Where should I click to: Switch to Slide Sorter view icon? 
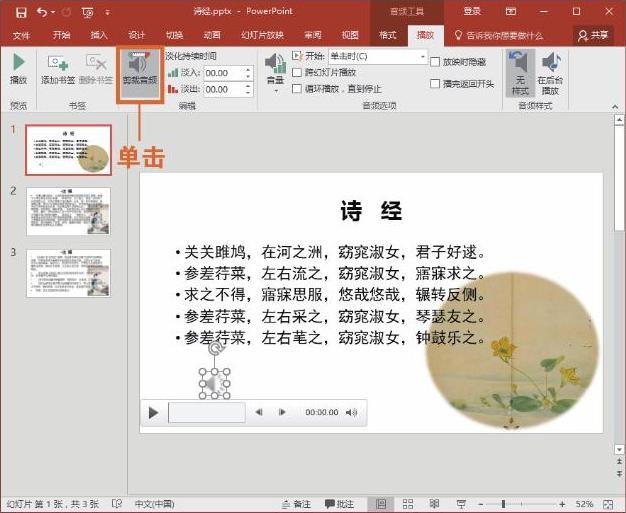tap(408, 504)
